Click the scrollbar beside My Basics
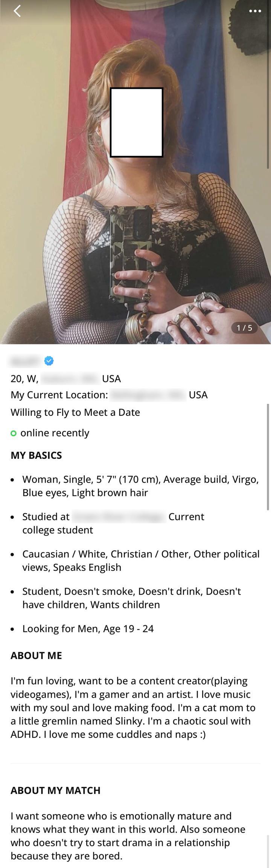 pos(268,457)
